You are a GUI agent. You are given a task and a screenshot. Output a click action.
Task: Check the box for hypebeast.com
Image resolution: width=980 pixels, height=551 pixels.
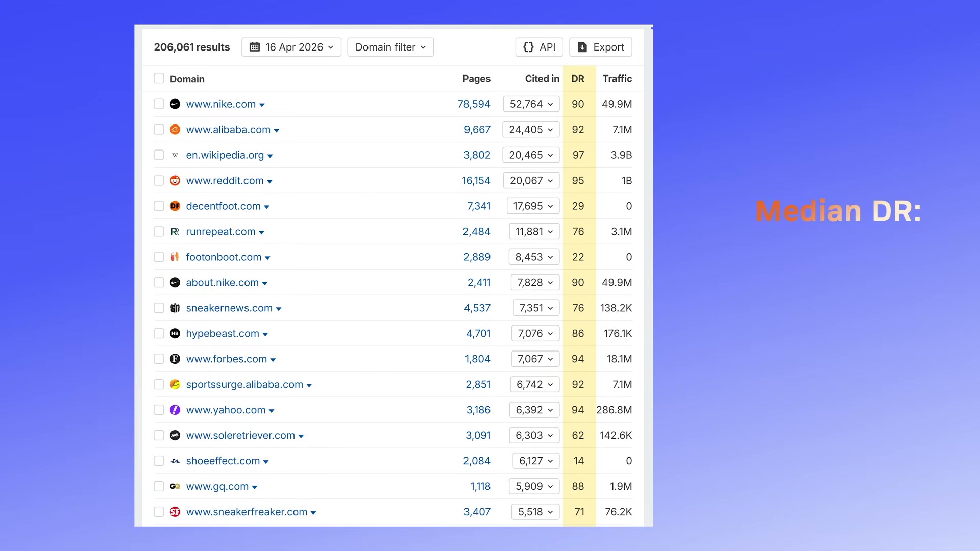[x=159, y=334]
